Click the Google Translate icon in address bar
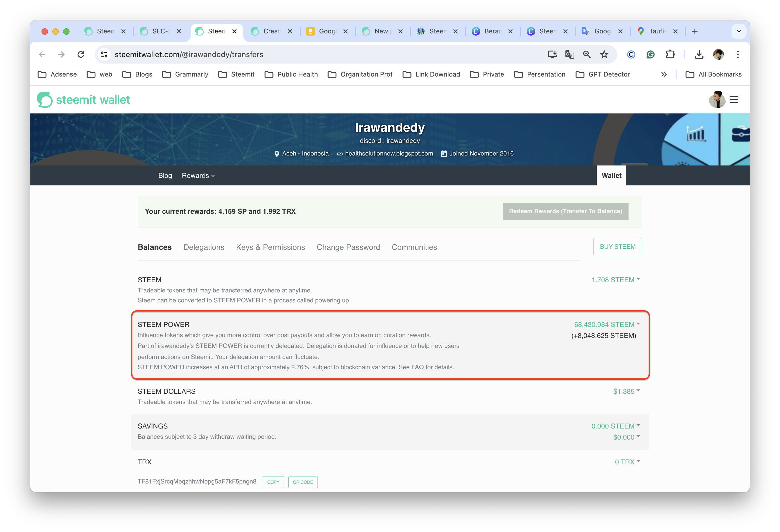 point(569,54)
